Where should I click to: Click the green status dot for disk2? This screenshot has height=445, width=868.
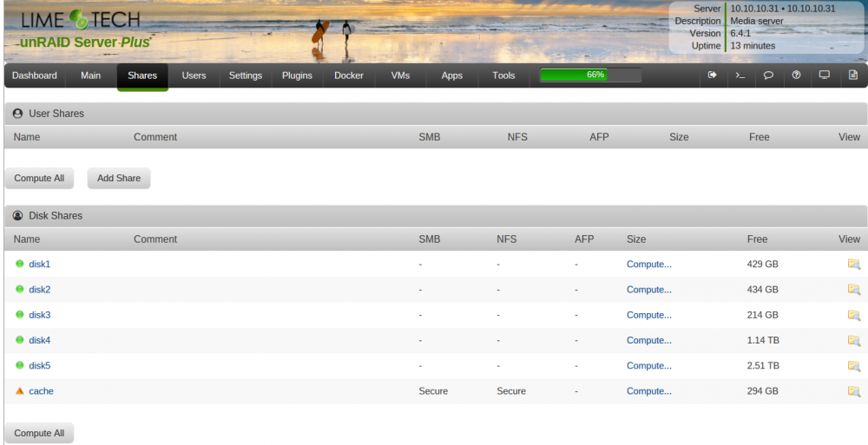20,289
